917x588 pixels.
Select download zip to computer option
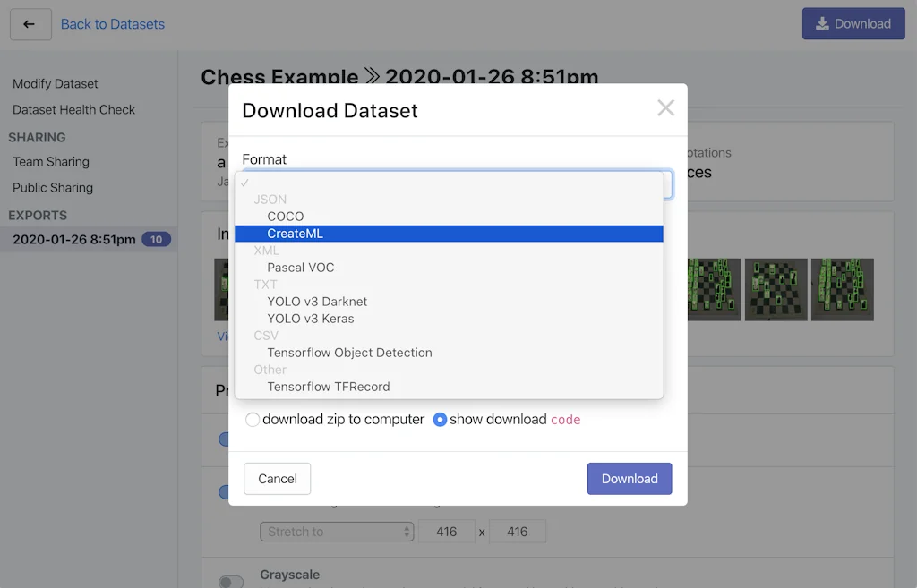252,419
